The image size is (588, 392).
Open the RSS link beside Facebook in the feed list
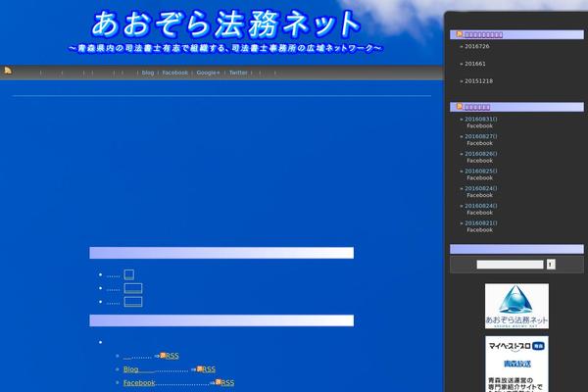227,382
